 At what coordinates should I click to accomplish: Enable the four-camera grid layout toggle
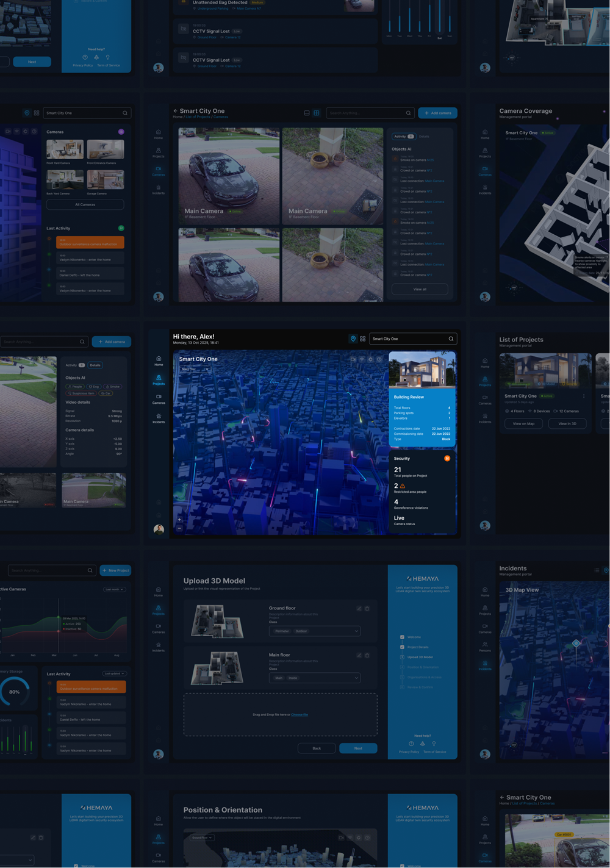click(x=317, y=113)
